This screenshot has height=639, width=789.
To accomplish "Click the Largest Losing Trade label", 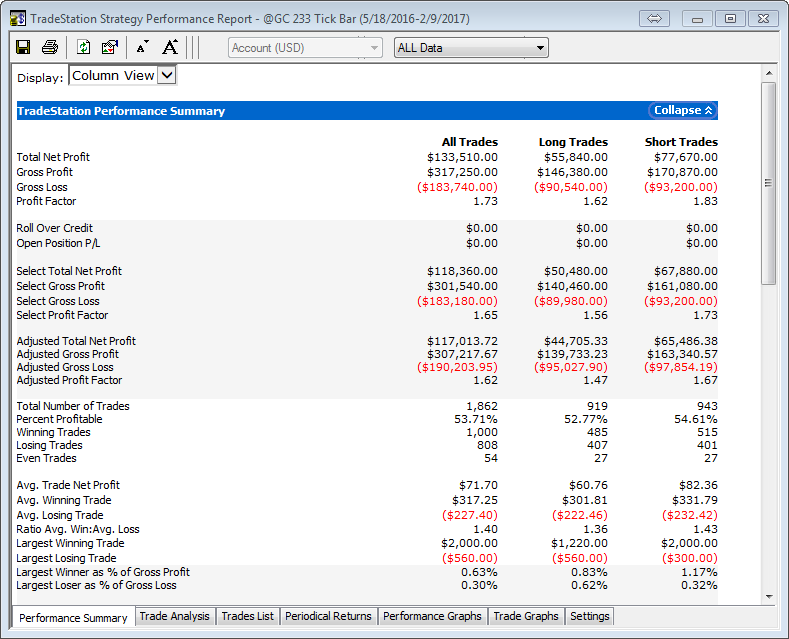I will 66,558.
